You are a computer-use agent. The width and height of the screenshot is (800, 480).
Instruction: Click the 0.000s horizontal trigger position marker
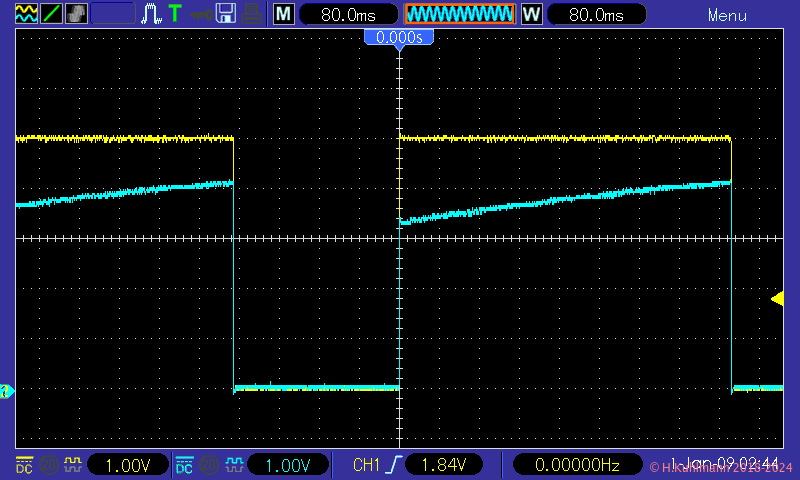point(399,37)
